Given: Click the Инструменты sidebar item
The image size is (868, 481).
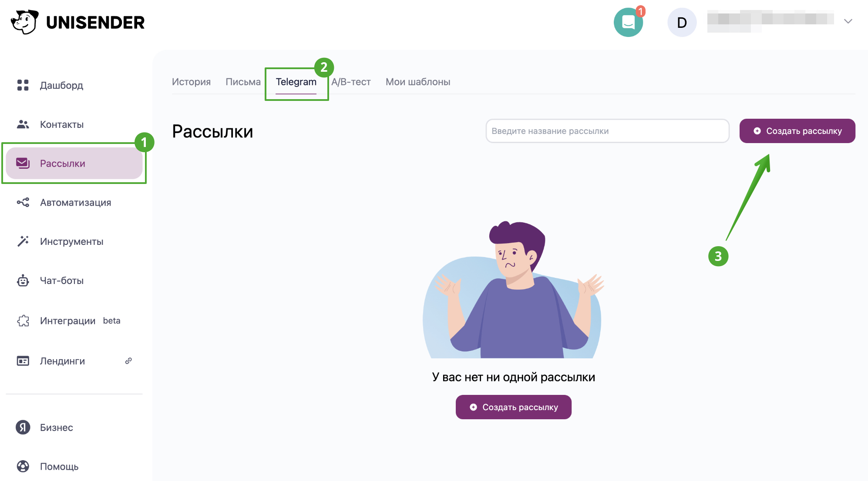Looking at the screenshot, I should [72, 241].
